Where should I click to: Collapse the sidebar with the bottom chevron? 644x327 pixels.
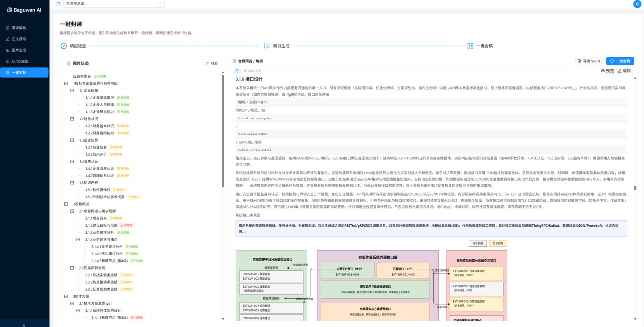[x=24, y=324]
